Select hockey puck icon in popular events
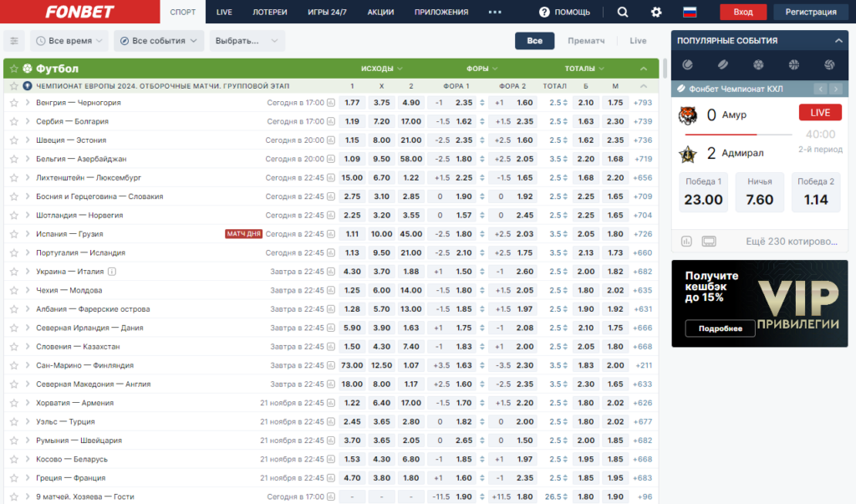 tap(723, 65)
